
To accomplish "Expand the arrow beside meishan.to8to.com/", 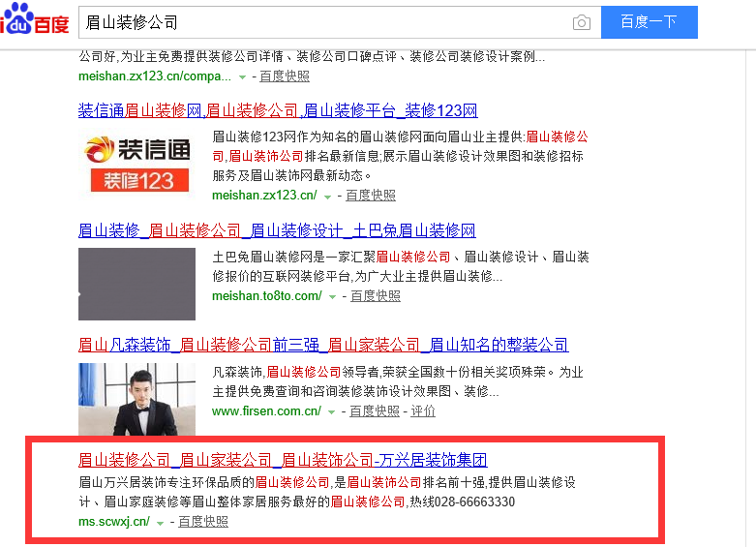I will pos(333,297).
